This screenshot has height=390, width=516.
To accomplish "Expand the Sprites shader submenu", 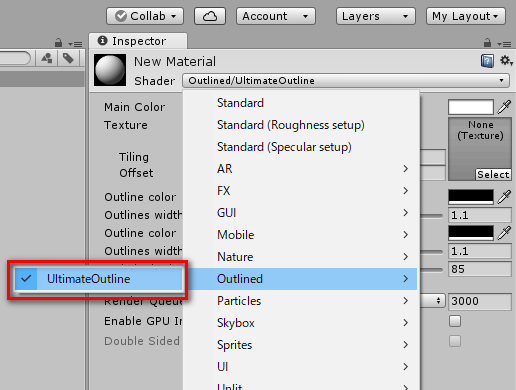I will 300,345.
